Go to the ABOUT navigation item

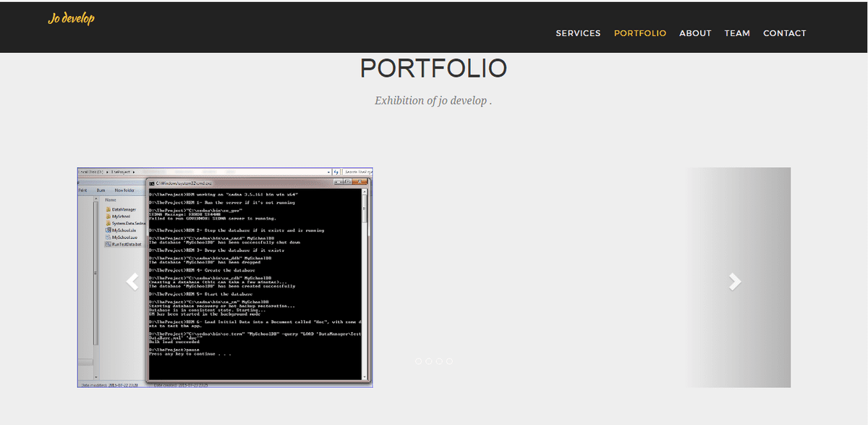coord(695,33)
